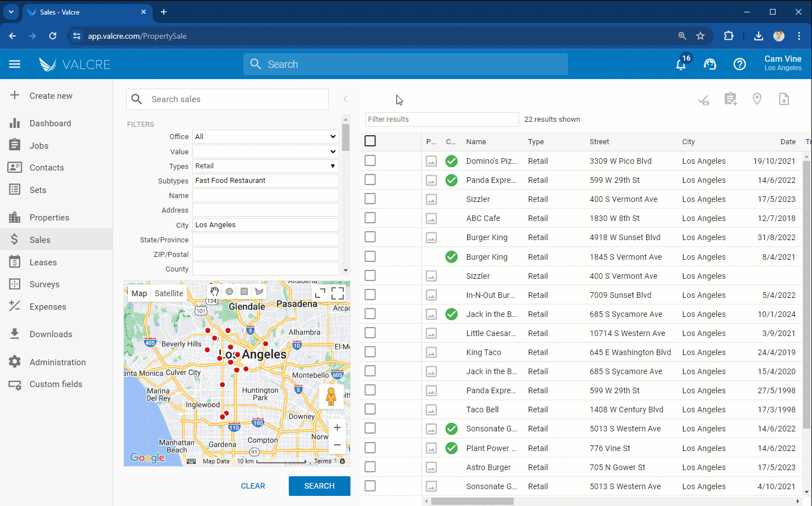Click the results vertical scrollbar
The height and width of the screenshot is (506, 812).
[806, 294]
